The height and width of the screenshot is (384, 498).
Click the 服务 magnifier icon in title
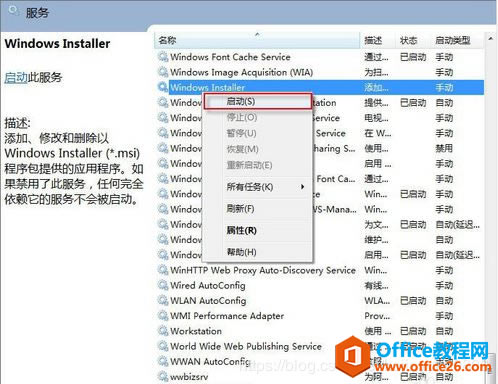[x=14, y=11]
